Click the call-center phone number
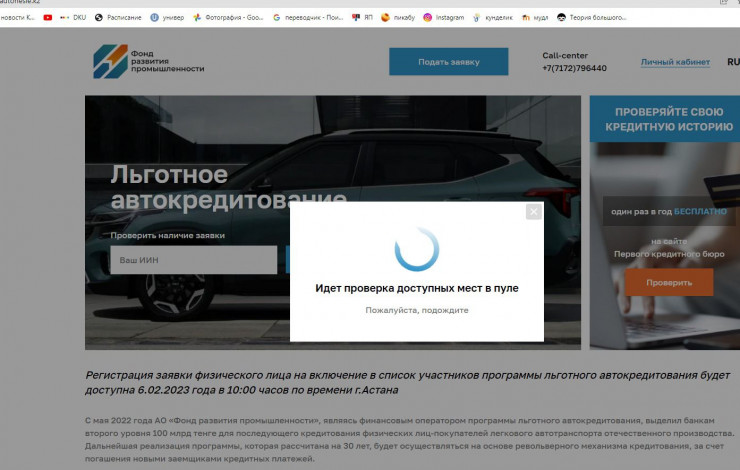The image size is (740, 470). pos(574,68)
